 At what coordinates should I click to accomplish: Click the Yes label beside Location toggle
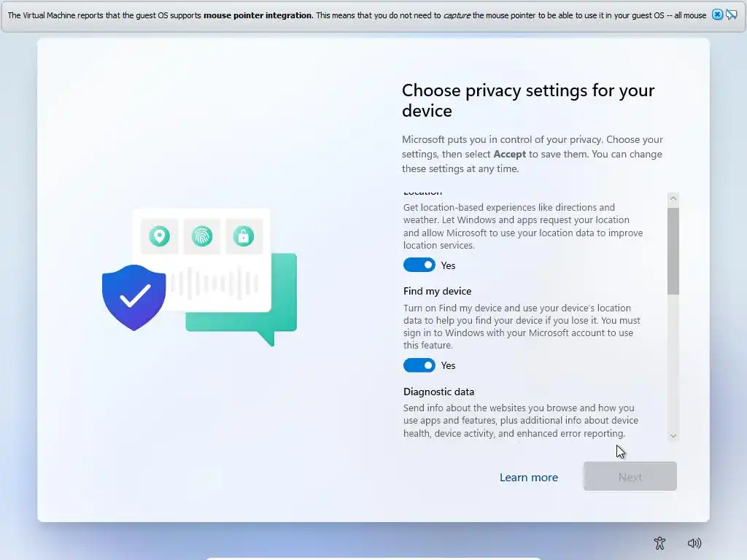(x=448, y=265)
